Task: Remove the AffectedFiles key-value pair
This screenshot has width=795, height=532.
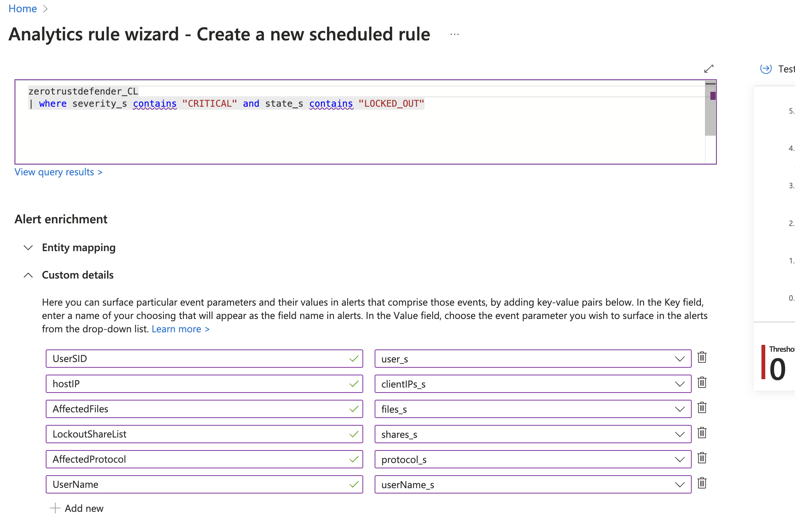Action: (x=702, y=408)
